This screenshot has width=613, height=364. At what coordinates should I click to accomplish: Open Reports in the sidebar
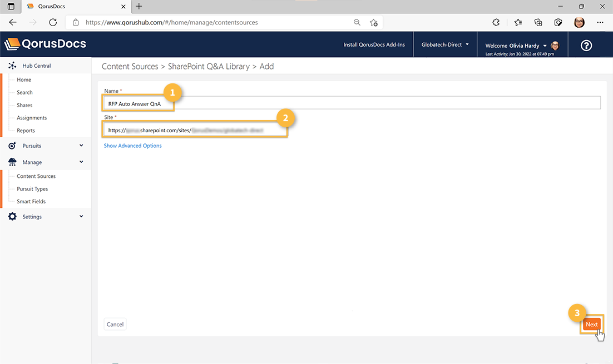pyautogui.click(x=26, y=131)
